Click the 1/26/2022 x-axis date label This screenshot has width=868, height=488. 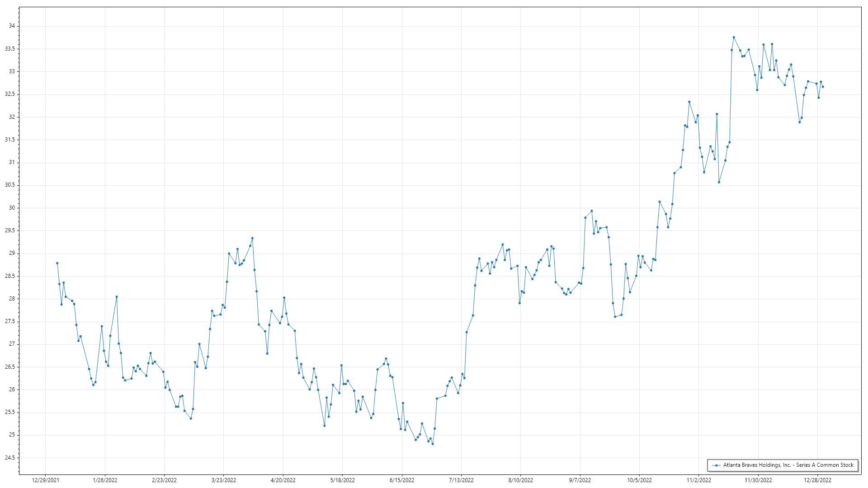(x=105, y=480)
